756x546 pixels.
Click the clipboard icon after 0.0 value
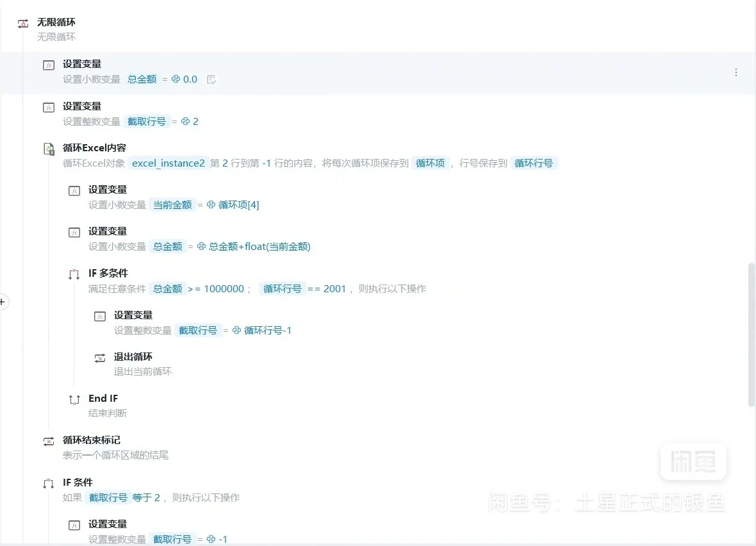click(x=211, y=78)
